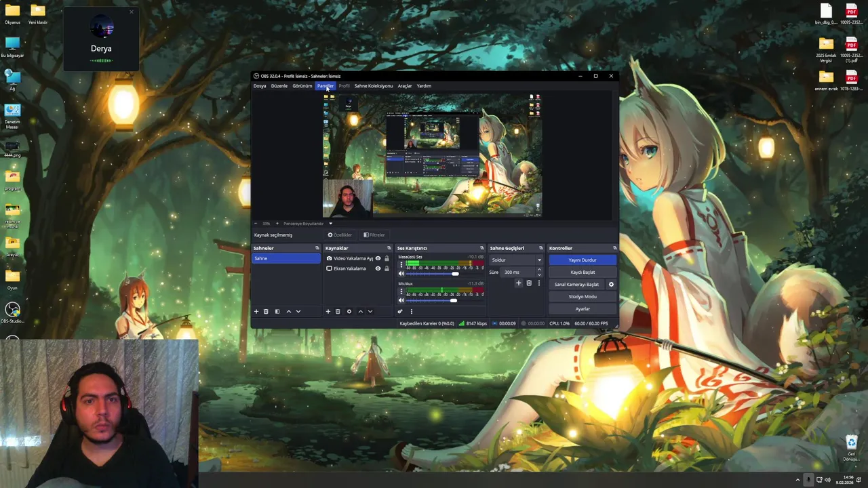This screenshot has width=868, height=488.
Task: Open the Düzenle menu
Action: [x=279, y=86]
